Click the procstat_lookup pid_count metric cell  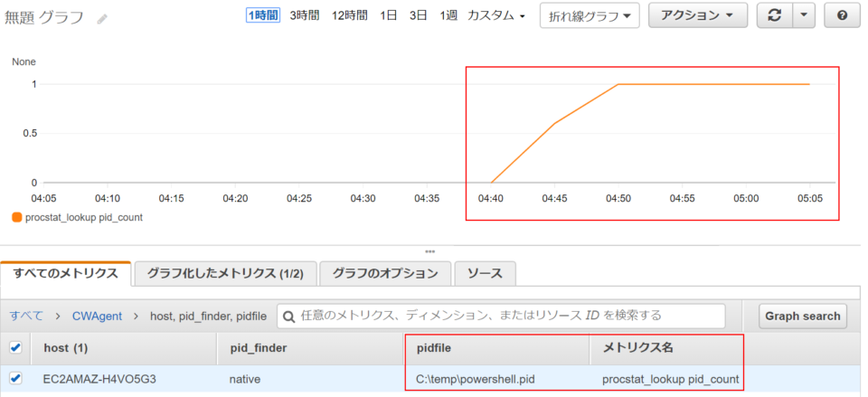(671, 379)
